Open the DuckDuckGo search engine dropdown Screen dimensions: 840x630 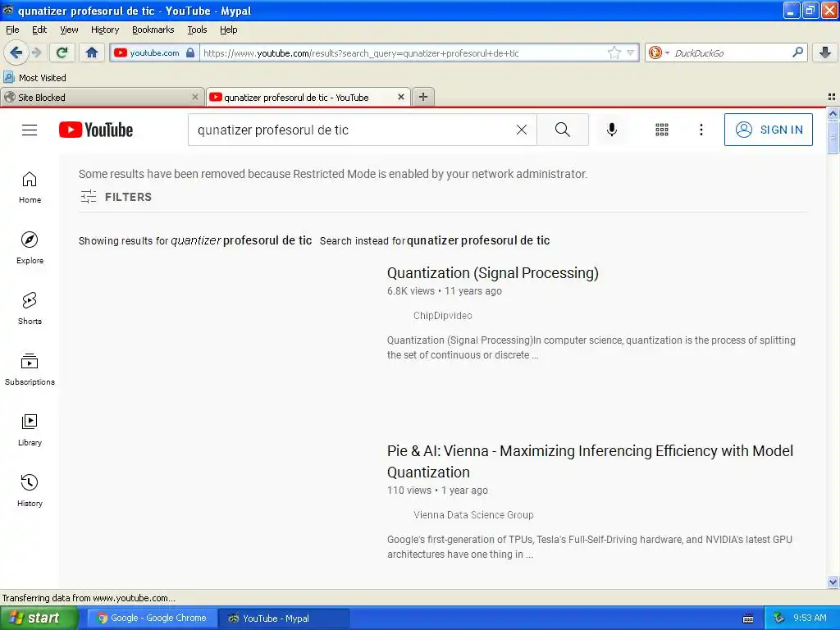coord(659,52)
